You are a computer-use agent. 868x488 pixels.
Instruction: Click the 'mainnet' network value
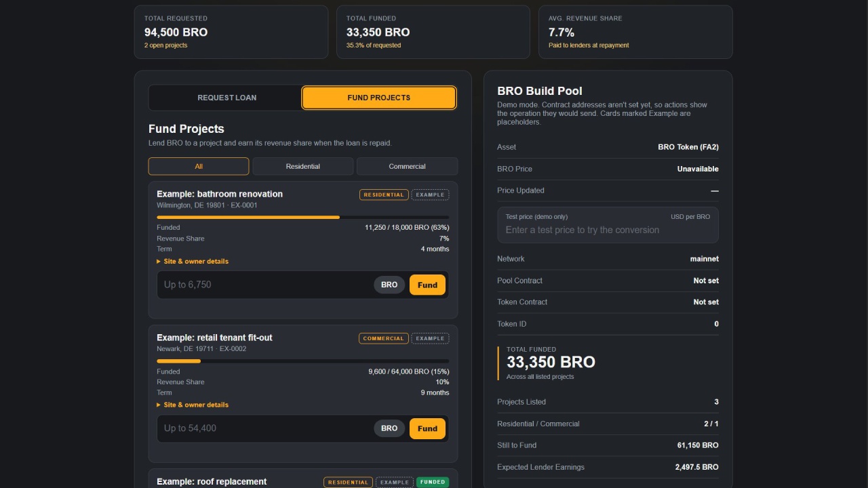click(x=705, y=259)
